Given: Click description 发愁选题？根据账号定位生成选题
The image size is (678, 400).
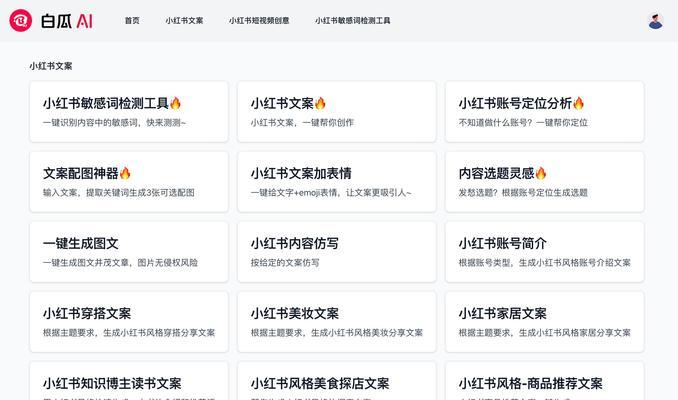Looking at the screenshot, I should [x=523, y=193].
